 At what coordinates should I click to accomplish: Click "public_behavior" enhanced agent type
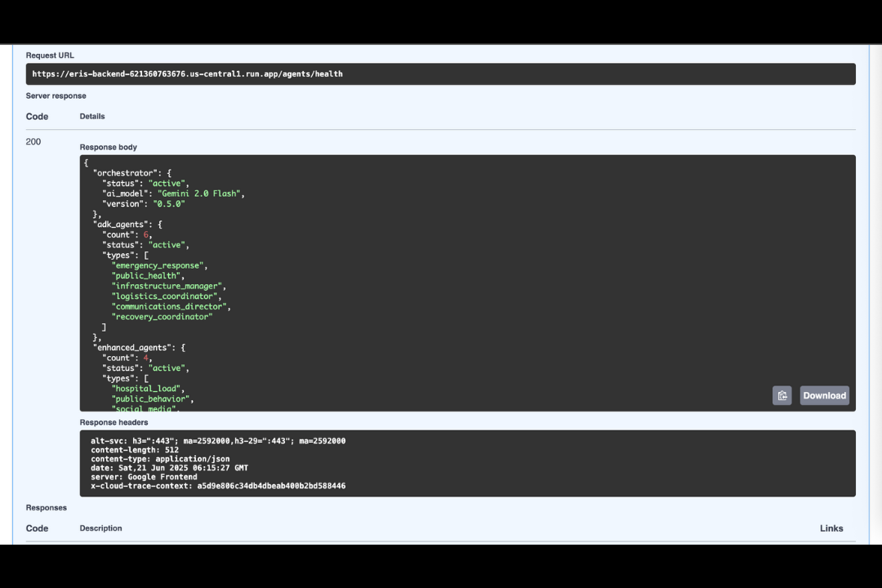[x=150, y=399]
